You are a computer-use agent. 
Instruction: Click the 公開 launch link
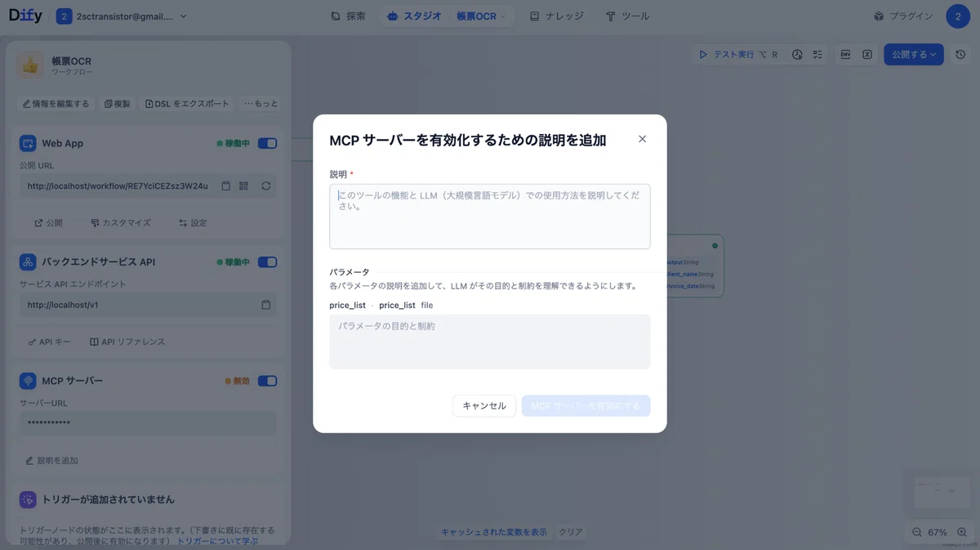48,223
